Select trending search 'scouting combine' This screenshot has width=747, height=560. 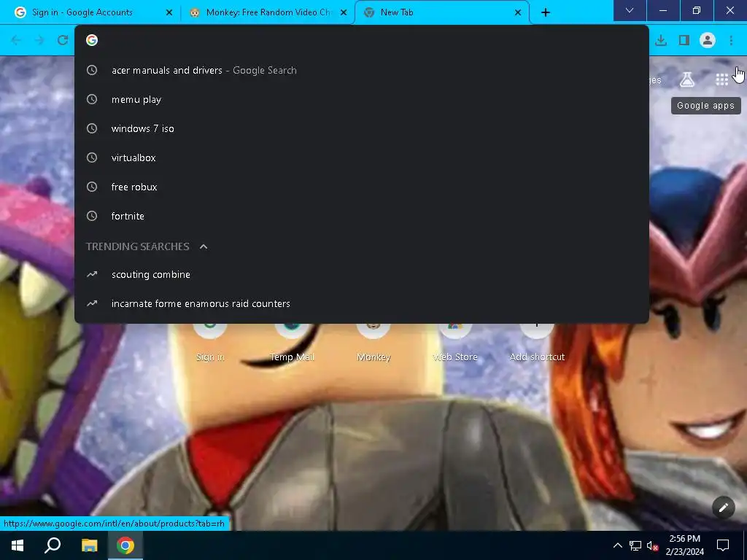coord(362,274)
